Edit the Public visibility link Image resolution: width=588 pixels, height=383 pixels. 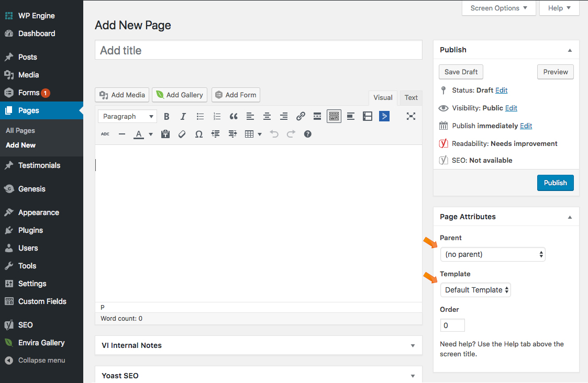click(511, 108)
